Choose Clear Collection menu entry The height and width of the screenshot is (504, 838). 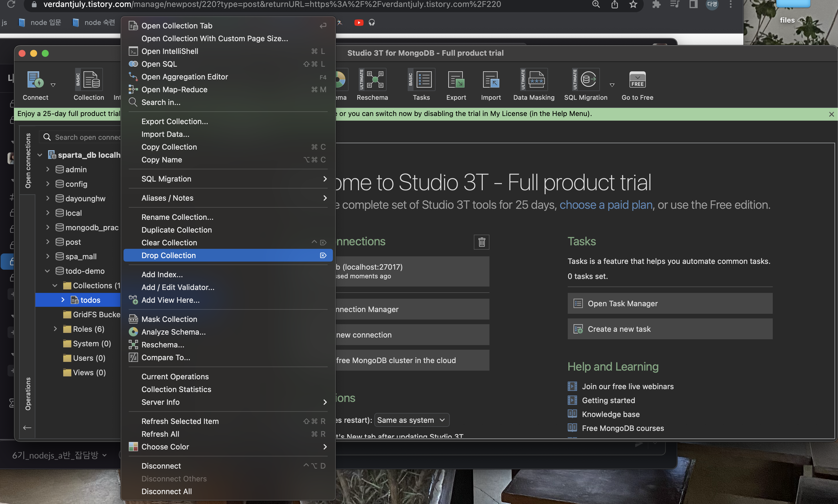point(228,242)
